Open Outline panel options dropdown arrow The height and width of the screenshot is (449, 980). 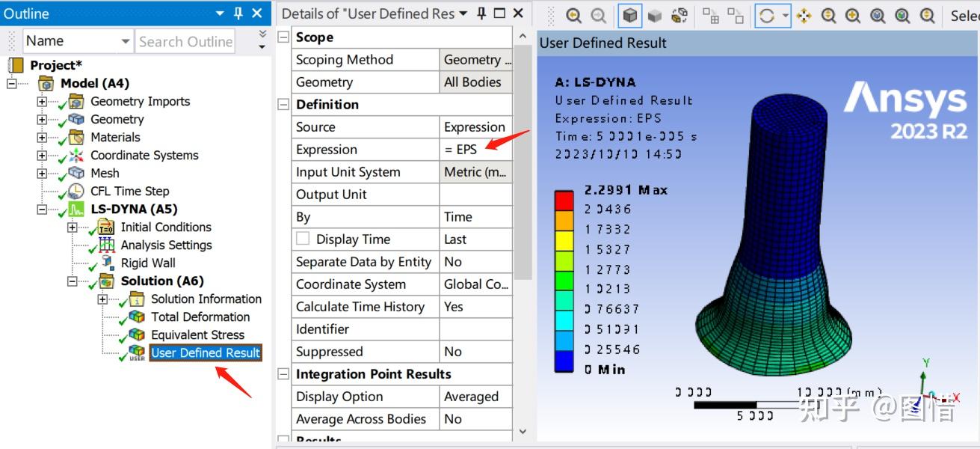click(x=220, y=13)
